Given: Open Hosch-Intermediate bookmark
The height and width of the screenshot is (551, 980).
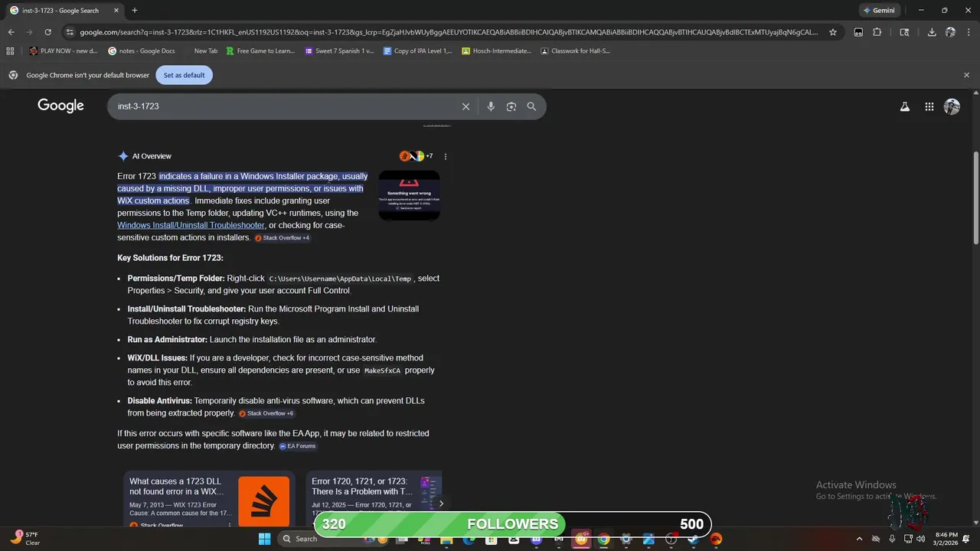Looking at the screenshot, I should coord(497,51).
